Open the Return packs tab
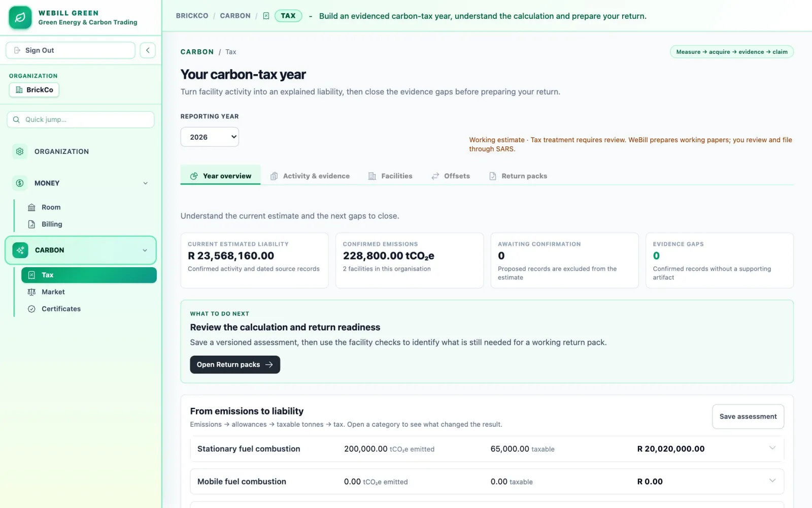812x508 pixels. point(518,176)
